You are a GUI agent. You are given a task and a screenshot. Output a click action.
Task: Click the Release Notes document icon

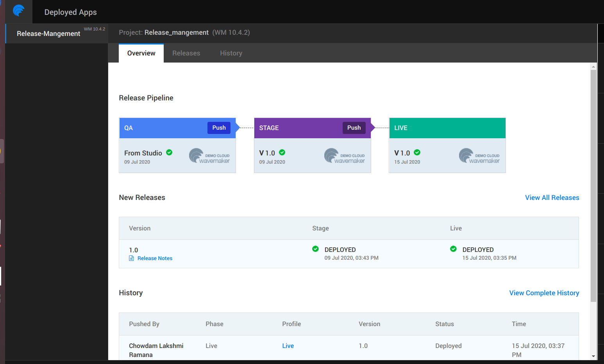132,258
